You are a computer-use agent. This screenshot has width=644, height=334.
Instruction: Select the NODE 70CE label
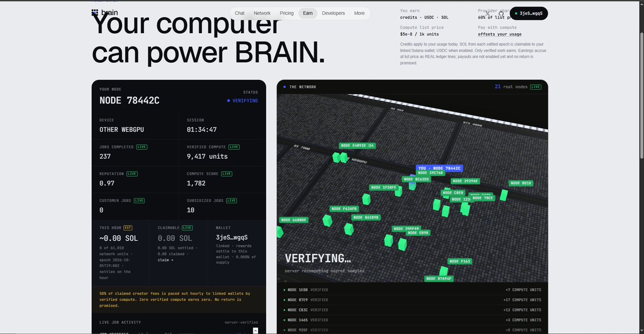click(x=484, y=198)
